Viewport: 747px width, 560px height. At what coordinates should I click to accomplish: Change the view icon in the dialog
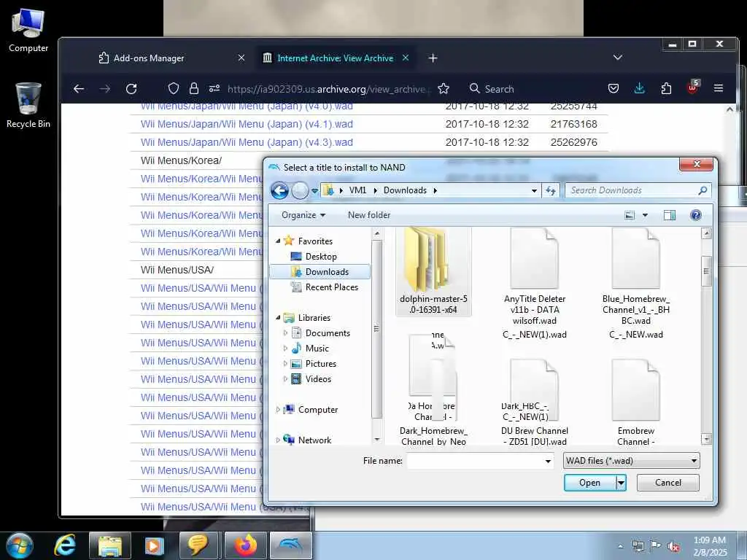pyautogui.click(x=630, y=215)
